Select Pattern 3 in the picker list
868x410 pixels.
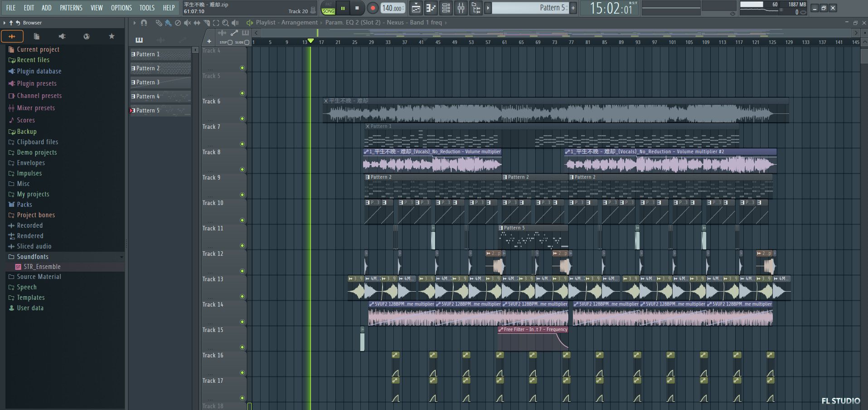160,83
